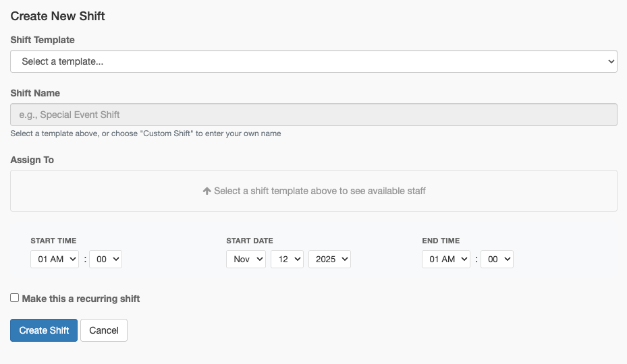Open the End Time minutes dropdown

(497, 259)
